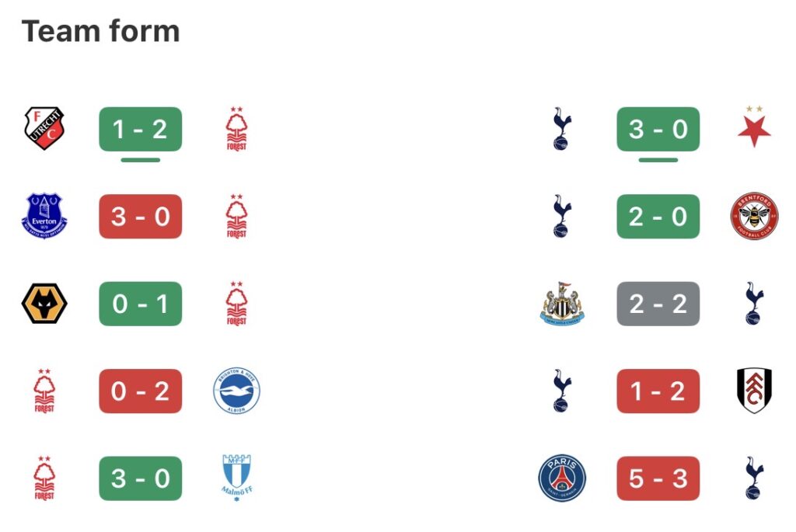Image resolution: width=796 pixels, height=532 pixels.
Task: Open the Tottenham 3 - 0 Slavia result
Action: click(x=658, y=129)
